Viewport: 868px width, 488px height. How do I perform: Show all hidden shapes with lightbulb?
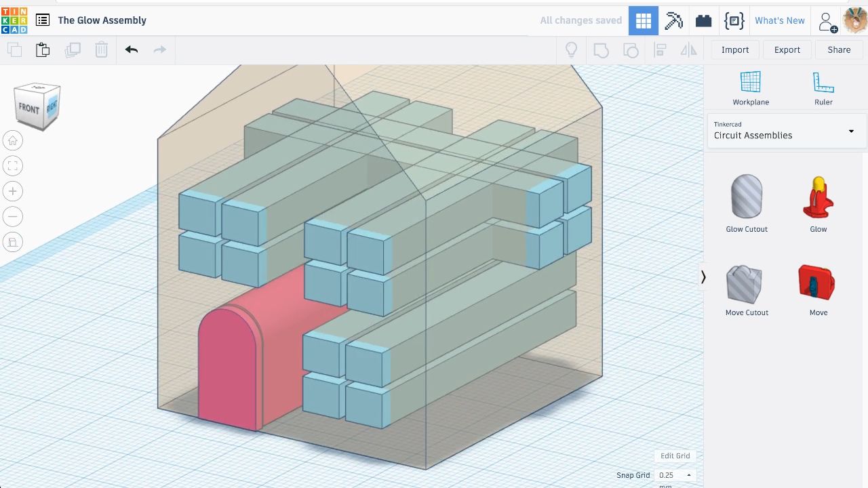click(572, 49)
